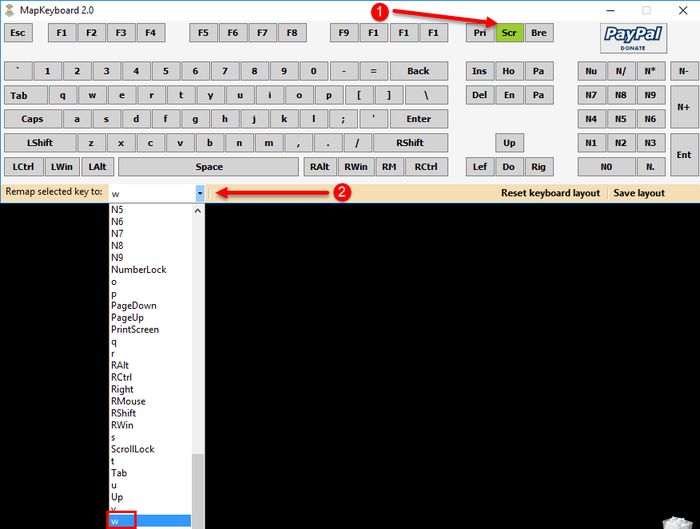The height and width of the screenshot is (529, 700).
Task: Click Save layout
Action: pos(638,193)
